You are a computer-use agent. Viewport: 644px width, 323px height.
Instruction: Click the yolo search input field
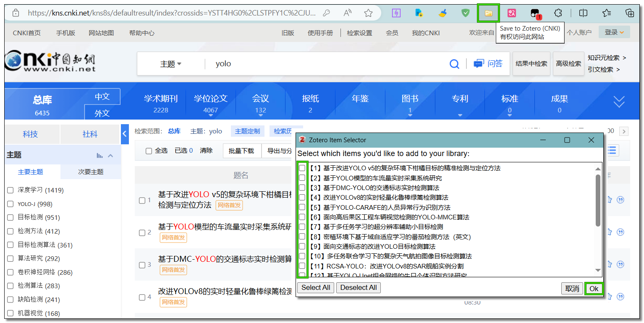[x=327, y=64]
